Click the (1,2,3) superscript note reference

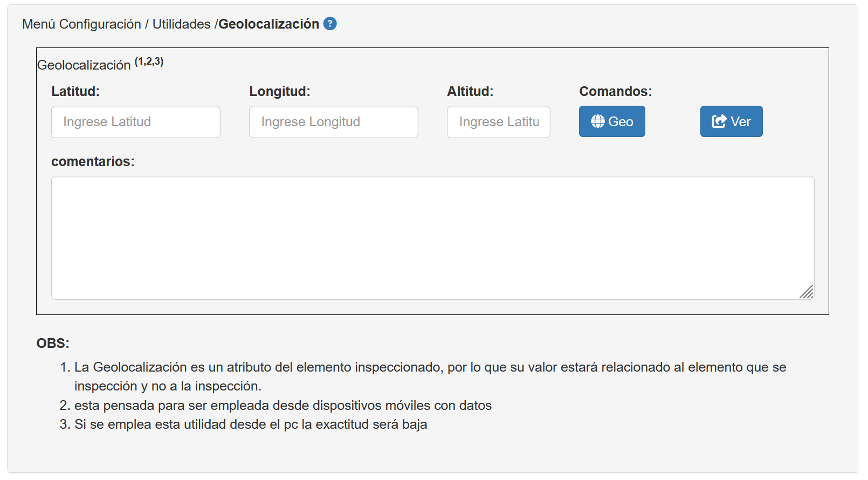149,61
